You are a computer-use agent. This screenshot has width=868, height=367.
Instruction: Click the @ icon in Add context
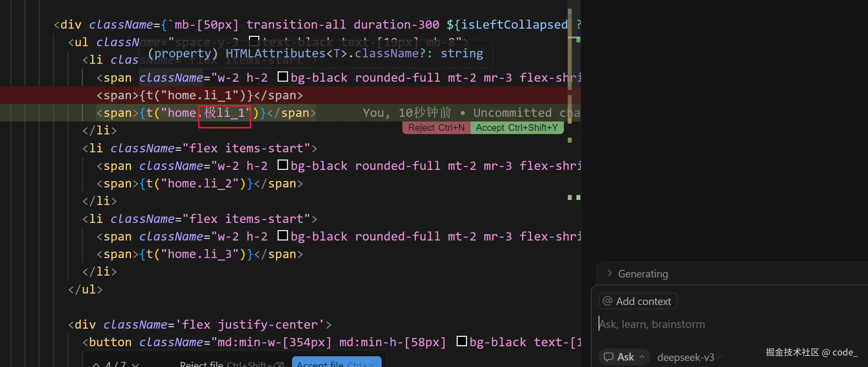[x=607, y=301]
